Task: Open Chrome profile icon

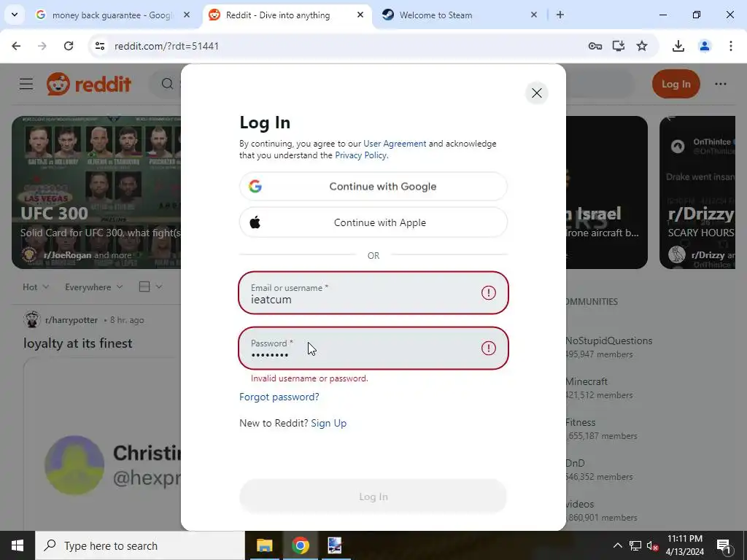Action: click(x=704, y=46)
